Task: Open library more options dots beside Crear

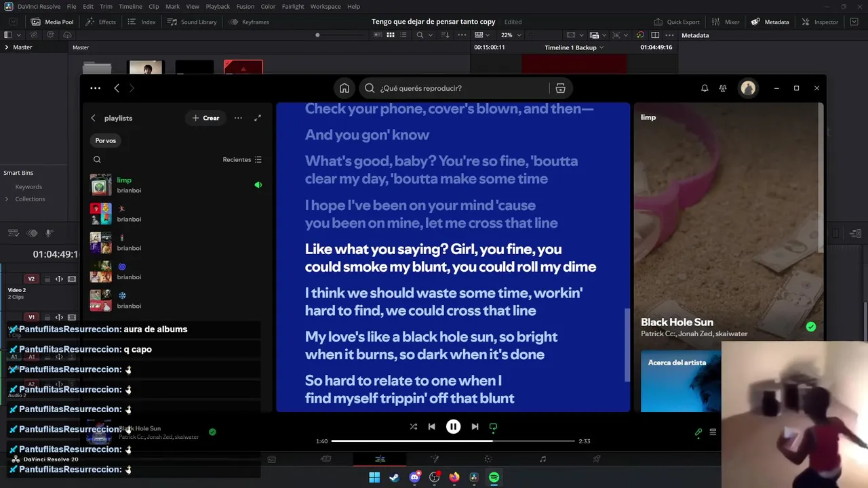Action: tap(238, 118)
